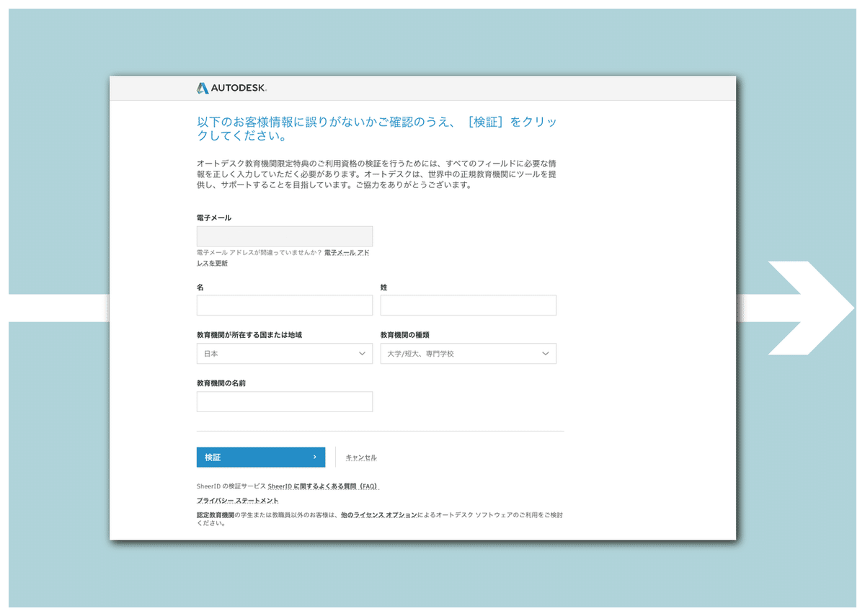Viewport: 865px width, 616px height.
Task: Open the 他のライセンス オプション link
Action: [x=379, y=515]
